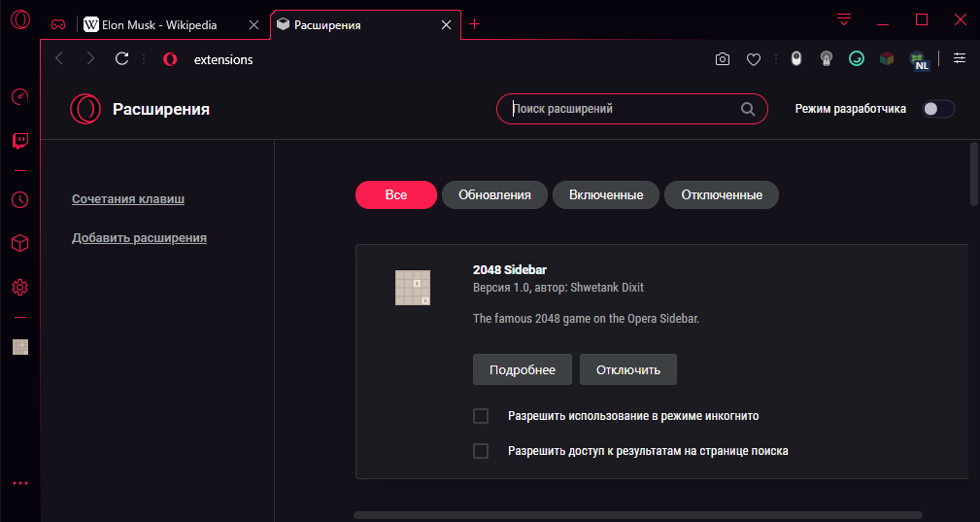
Task: Select the Отключенные filter
Action: click(x=722, y=195)
